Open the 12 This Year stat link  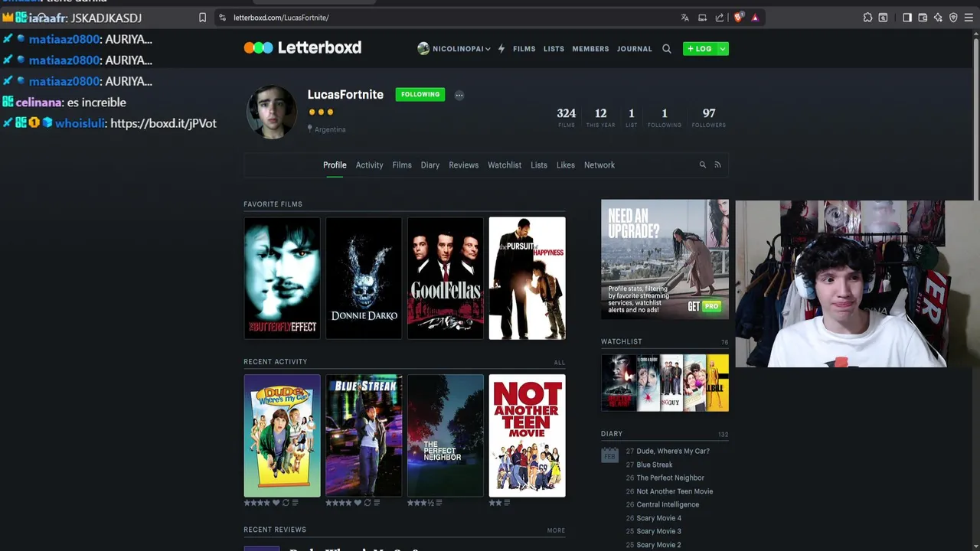(600, 117)
